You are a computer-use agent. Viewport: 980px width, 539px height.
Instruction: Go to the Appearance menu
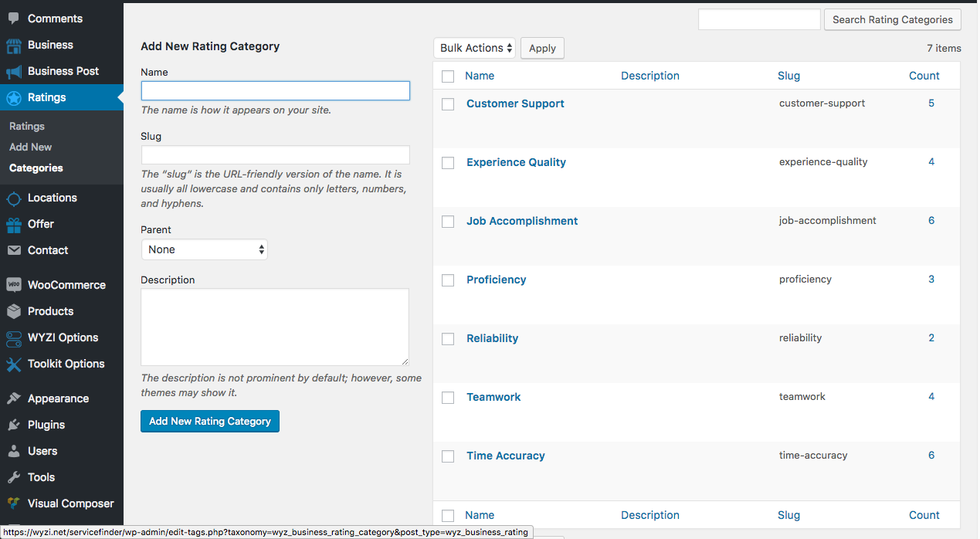tap(58, 398)
